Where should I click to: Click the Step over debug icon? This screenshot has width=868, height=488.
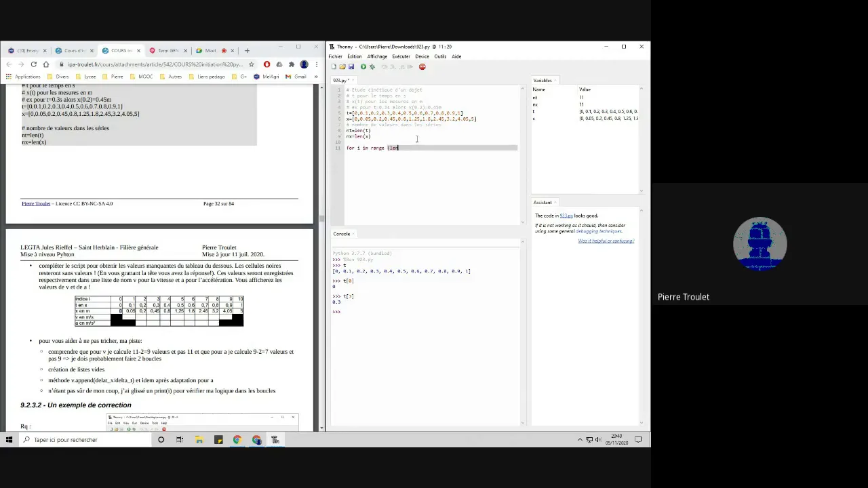[x=384, y=66]
